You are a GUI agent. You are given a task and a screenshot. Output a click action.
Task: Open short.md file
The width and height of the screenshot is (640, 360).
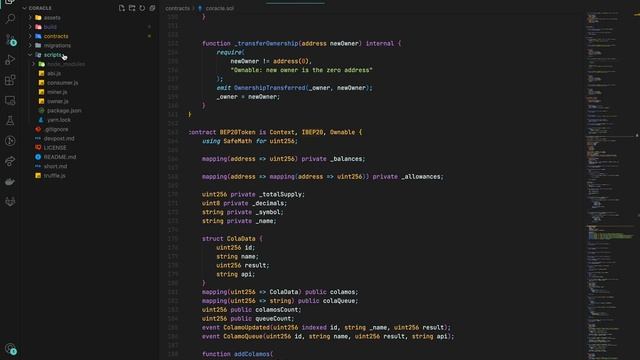[56, 167]
